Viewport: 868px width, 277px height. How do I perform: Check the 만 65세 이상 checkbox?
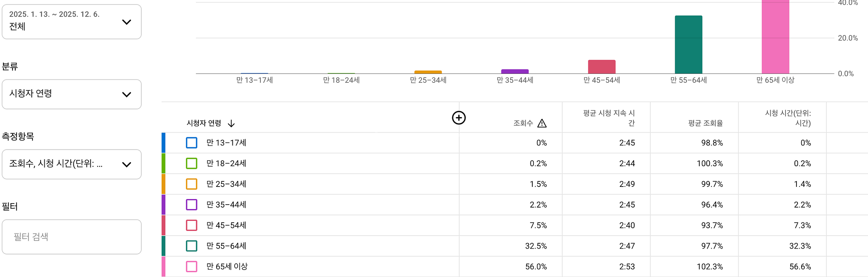(191, 266)
